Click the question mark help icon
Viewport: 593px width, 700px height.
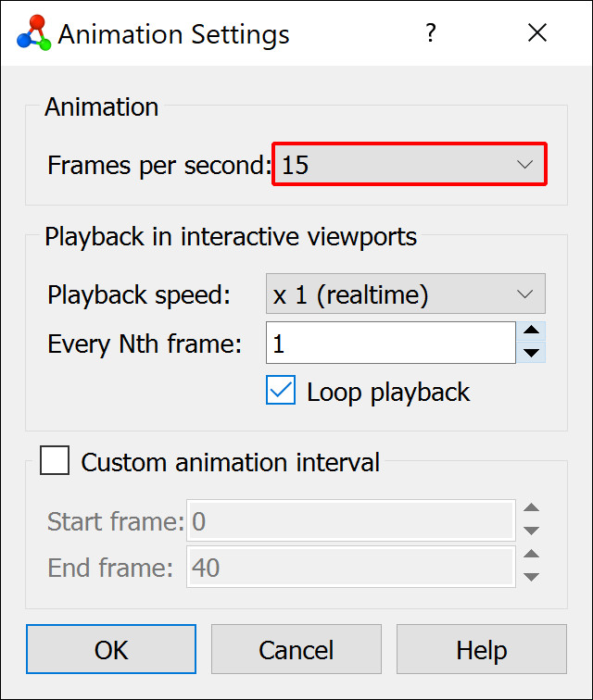click(x=430, y=34)
